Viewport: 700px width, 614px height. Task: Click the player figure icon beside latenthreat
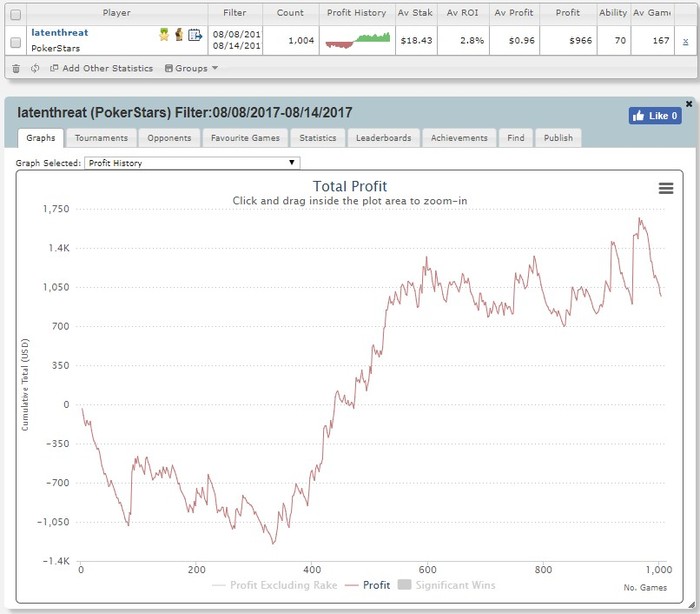coord(179,34)
